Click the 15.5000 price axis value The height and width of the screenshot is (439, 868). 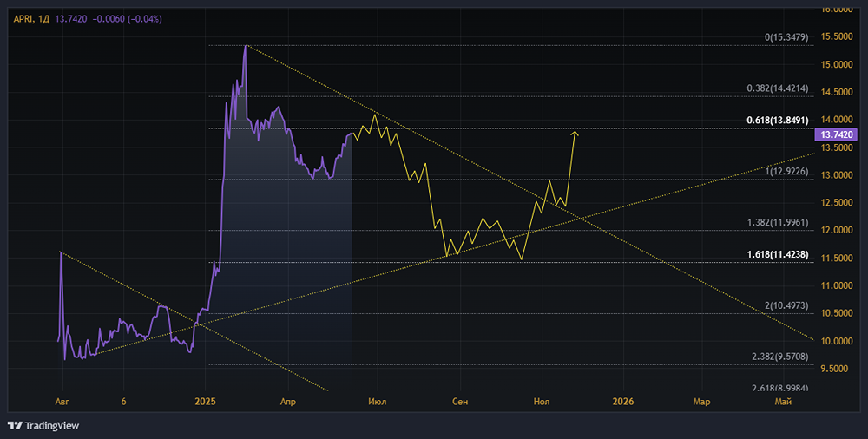click(837, 36)
